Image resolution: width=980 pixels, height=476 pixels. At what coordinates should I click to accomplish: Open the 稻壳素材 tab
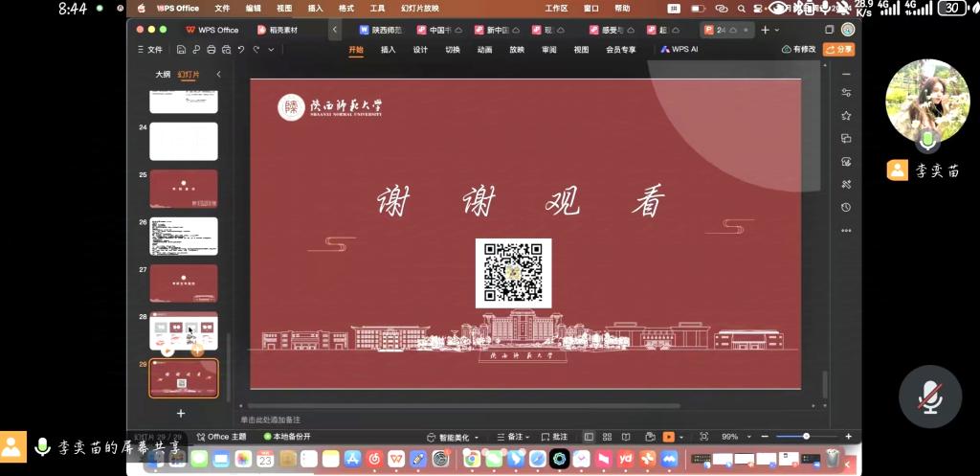coord(278,30)
